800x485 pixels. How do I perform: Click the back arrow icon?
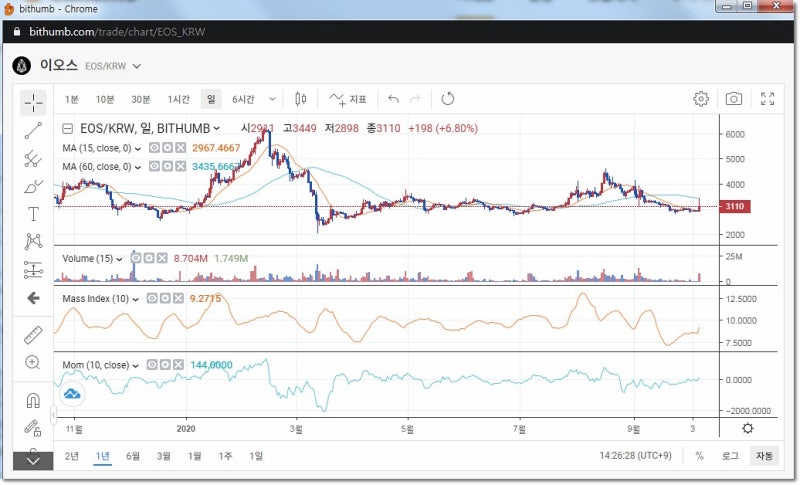coord(33,298)
